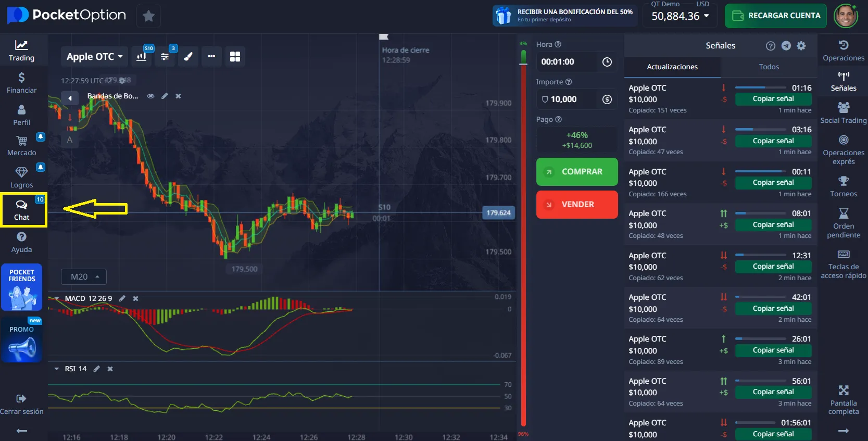The height and width of the screenshot is (441, 868).
Task: Click Cerrar sesión to log out
Action: click(x=21, y=404)
